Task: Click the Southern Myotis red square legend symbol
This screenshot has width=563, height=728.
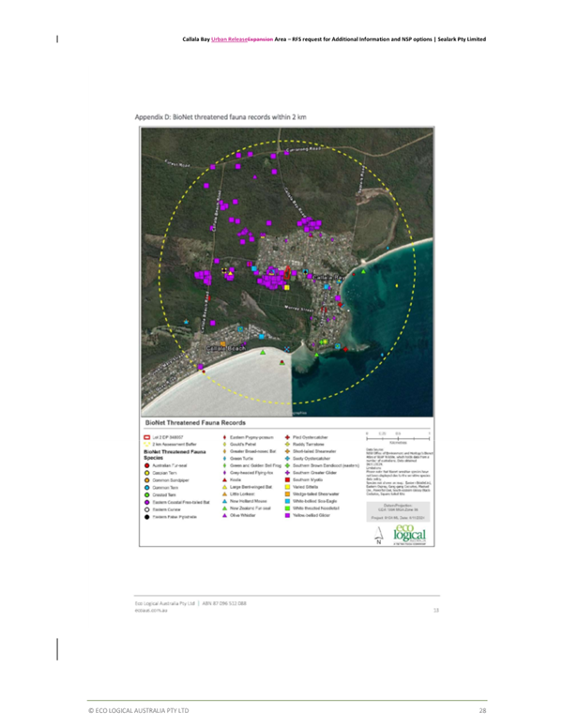Action: click(287, 480)
